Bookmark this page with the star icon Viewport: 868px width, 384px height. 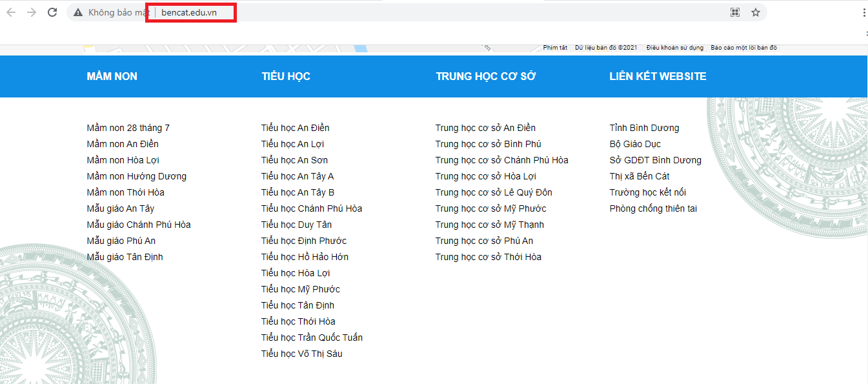tap(756, 12)
